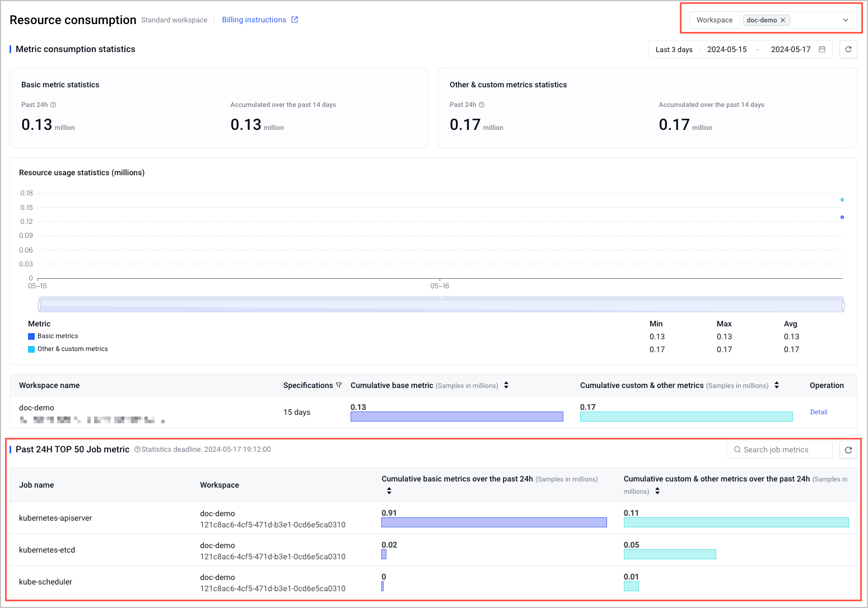The height and width of the screenshot is (608, 868).
Task: Sort by Cumulative custom & other metrics past 24h
Action: (657, 491)
